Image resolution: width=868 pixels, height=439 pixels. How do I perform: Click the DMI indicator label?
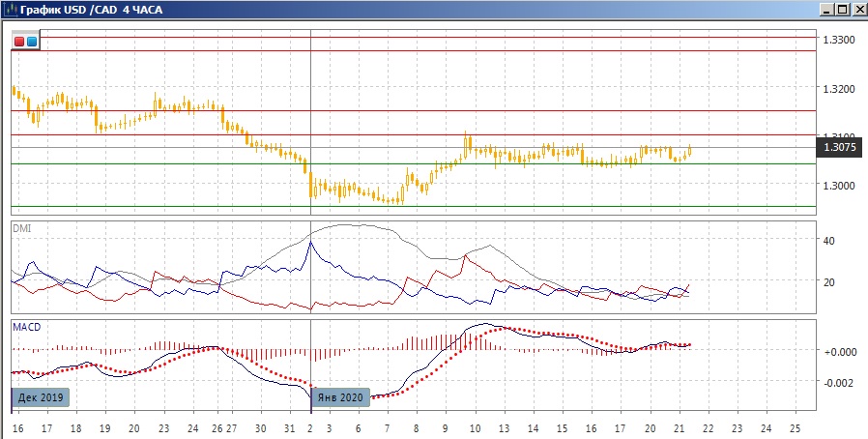click(21, 228)
